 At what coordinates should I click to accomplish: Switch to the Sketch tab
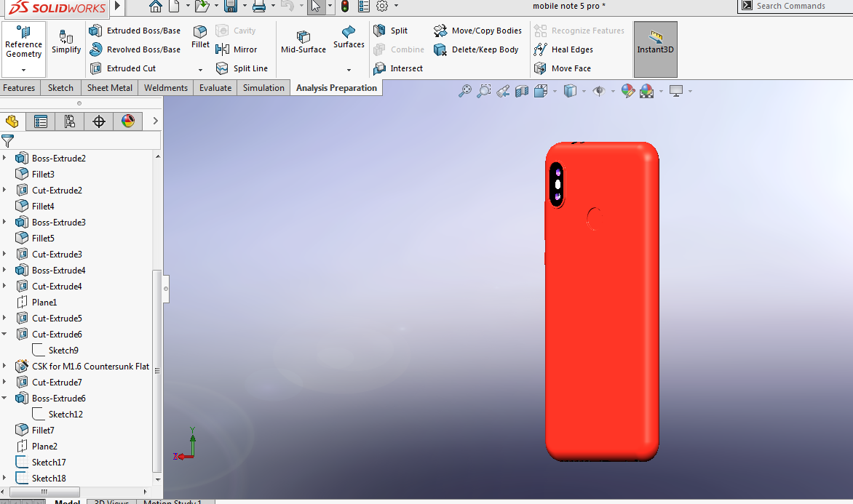[x=60, y=87]
